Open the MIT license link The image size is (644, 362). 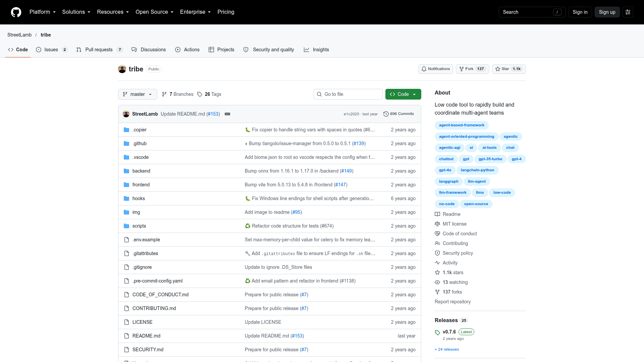454,224
